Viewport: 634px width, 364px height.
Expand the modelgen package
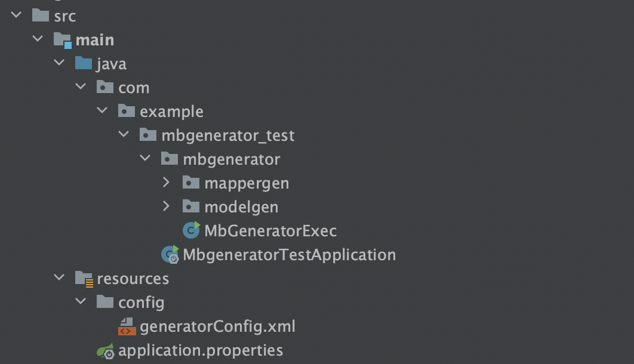click(167, 206)
